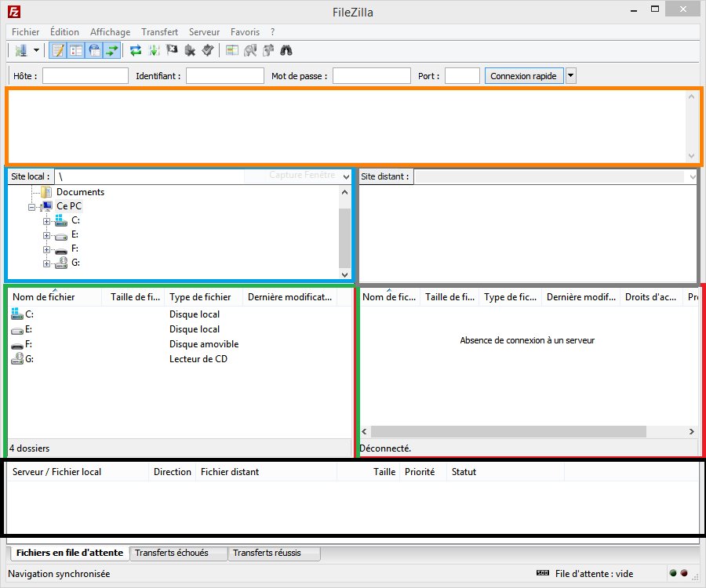Click the G: CD drive icon in the file list
706x588 pixels.
[17, 358]
